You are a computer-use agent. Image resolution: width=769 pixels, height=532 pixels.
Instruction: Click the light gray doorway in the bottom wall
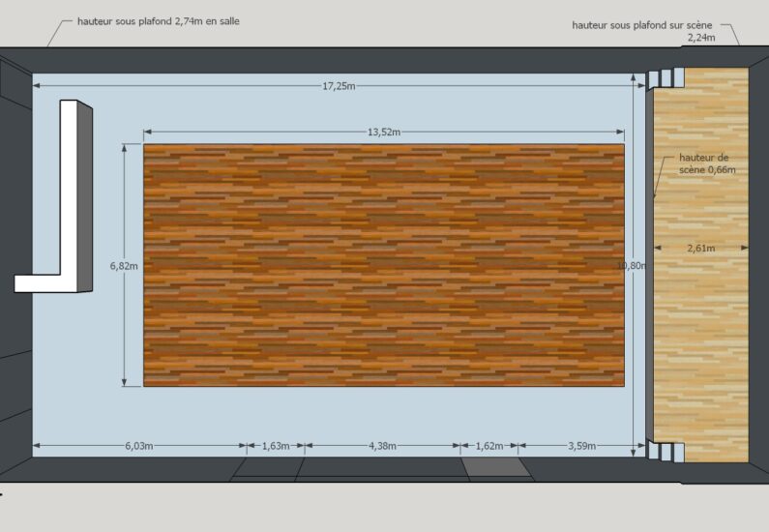click(496, 467)
